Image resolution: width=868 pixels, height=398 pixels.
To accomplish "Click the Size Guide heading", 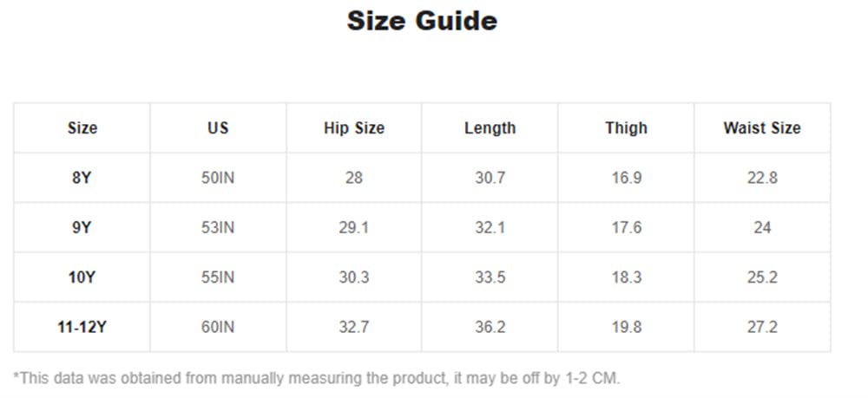I will coord(422,21).
